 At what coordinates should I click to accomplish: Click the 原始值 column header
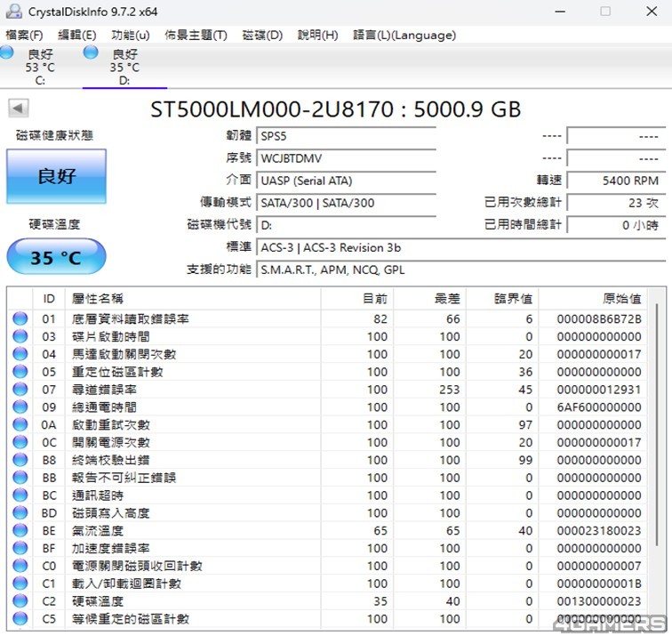pos(621,299)
